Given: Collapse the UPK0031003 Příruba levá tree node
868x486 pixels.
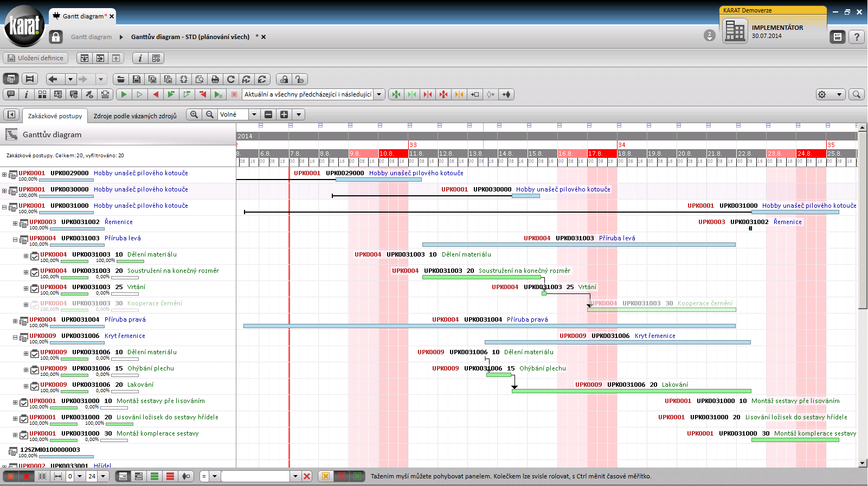Looking at the screenshot, I should (15, 239).
